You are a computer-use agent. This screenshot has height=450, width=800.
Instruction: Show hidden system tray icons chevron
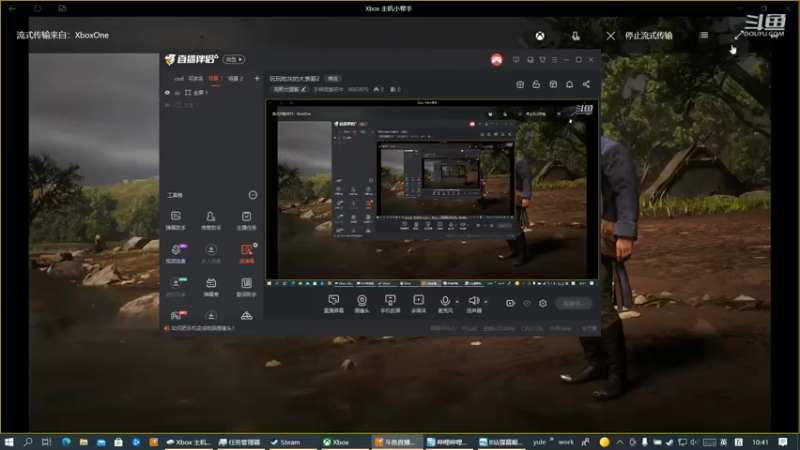(x=619, y=442)
